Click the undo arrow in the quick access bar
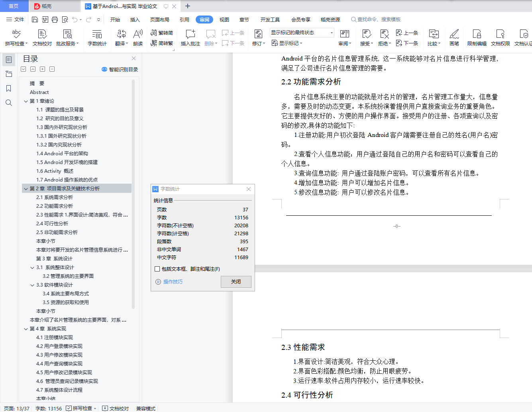This screenshot has width=532, height=412. 75,20
